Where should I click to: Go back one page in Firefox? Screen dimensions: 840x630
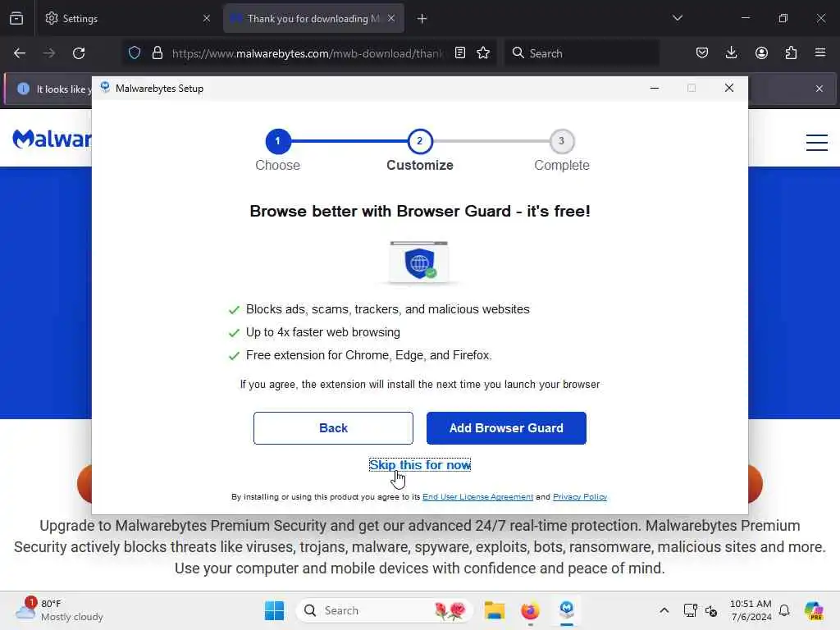point(20,53)
